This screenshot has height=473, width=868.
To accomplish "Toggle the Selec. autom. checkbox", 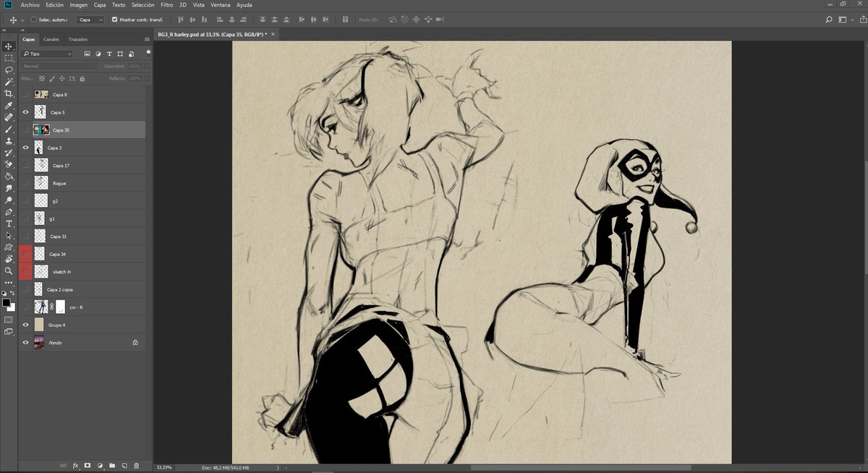I will click(x=33, y=20).
